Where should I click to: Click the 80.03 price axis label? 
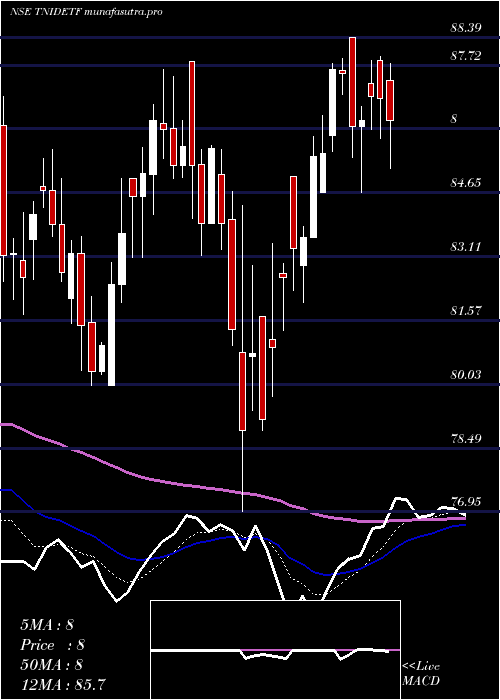coord(466,374)
